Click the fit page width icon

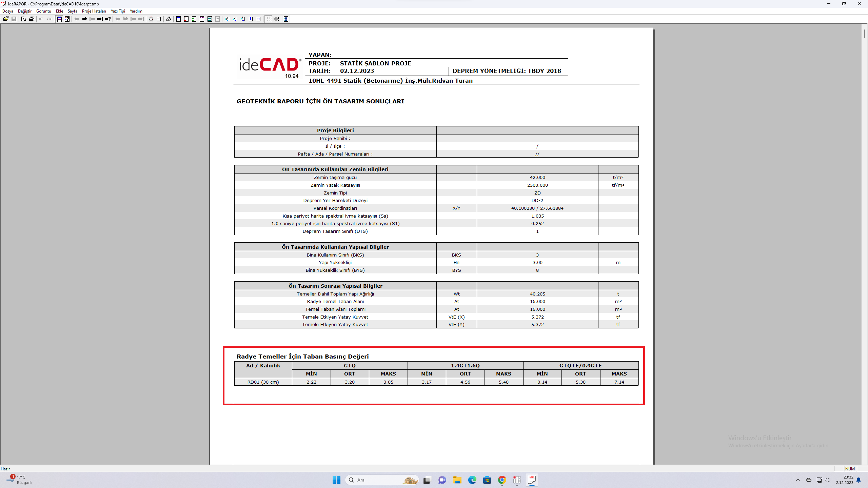point(258,19)
